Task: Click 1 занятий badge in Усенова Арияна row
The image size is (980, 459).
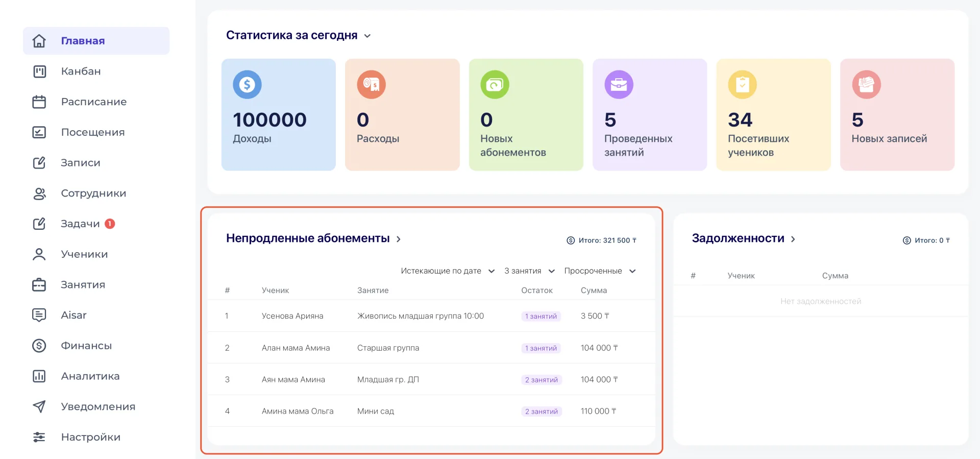Action: point(541,317)
